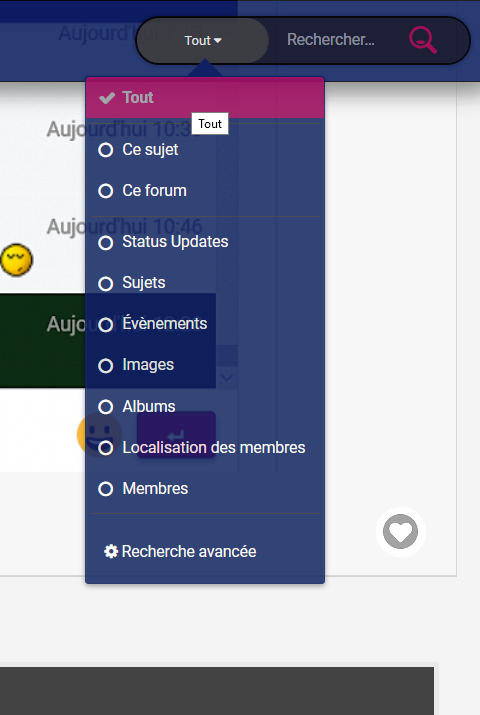Open the Tout search scope dropdown

coord(202,41)
